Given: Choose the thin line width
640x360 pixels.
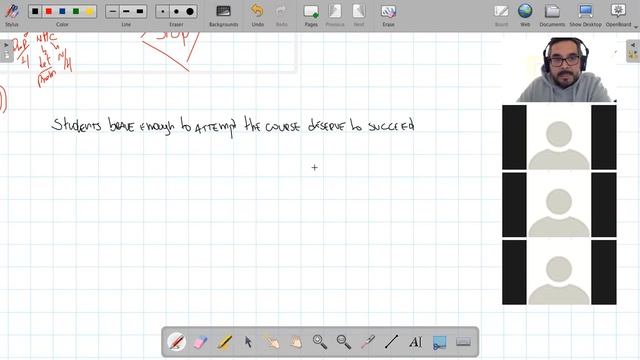Looking at the screenshot, I should (x=113, y=11).
